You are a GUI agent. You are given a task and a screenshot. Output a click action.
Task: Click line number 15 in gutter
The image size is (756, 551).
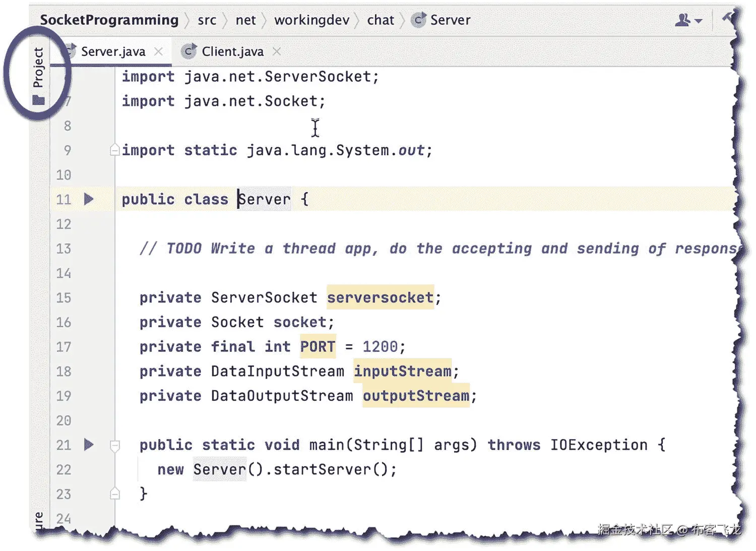[x=64, y=298]
